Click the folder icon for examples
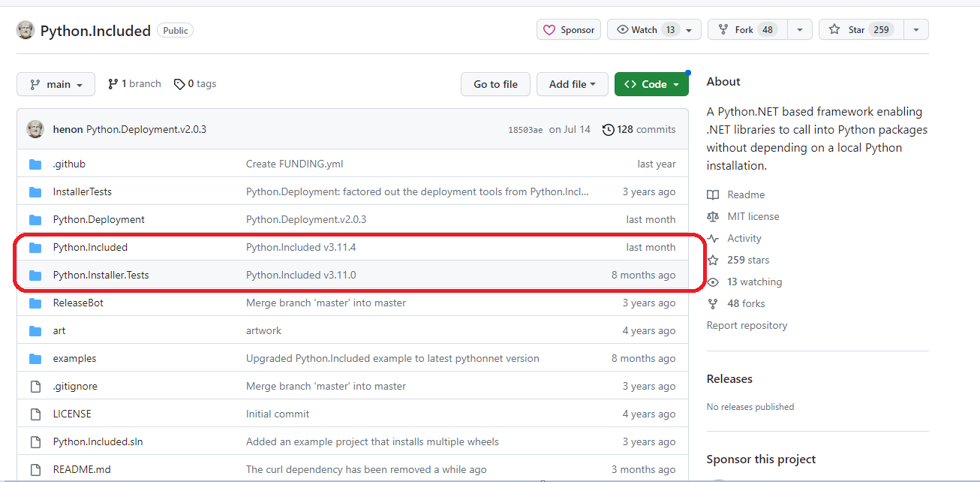This screenshot has width=980, height=482. [35, 359]
